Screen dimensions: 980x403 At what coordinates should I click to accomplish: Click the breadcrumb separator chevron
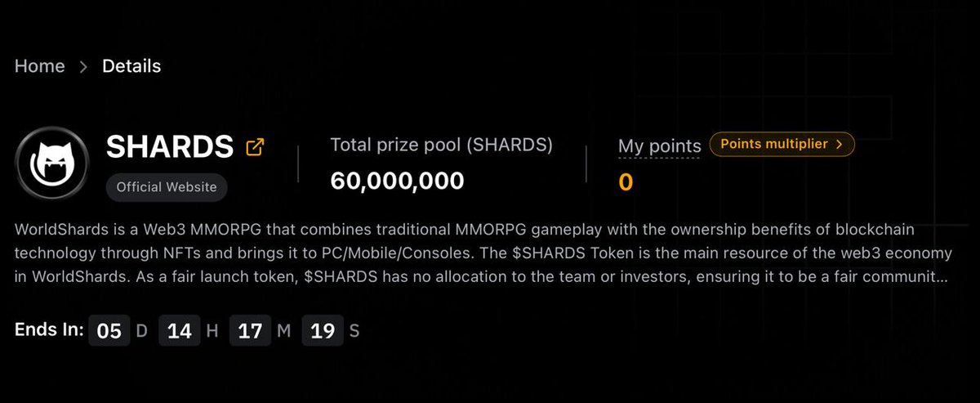(x=83, y=67)
